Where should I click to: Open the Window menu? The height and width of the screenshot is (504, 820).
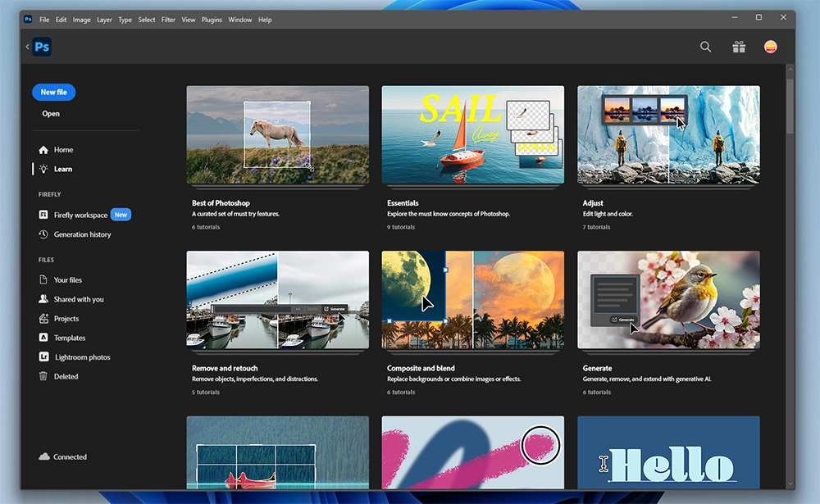click(x=240, y=20)
